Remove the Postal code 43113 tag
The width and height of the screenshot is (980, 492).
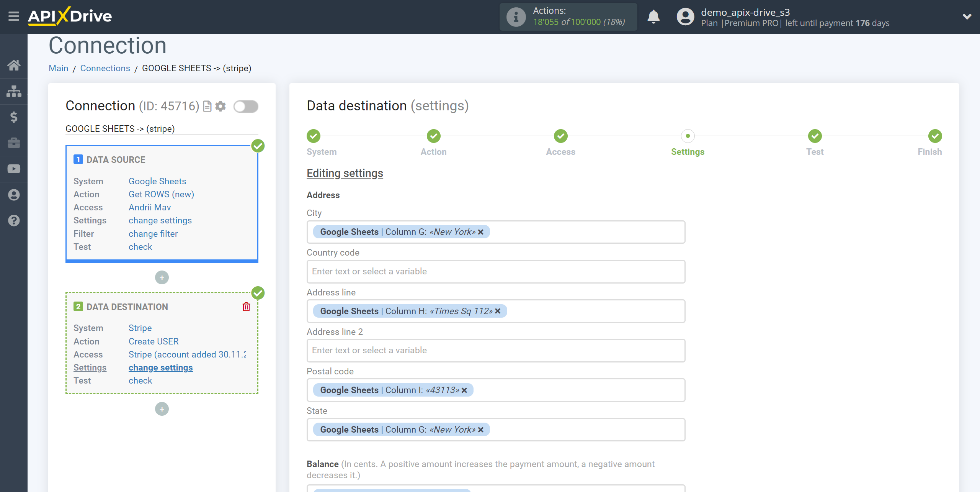click(464, 390)
